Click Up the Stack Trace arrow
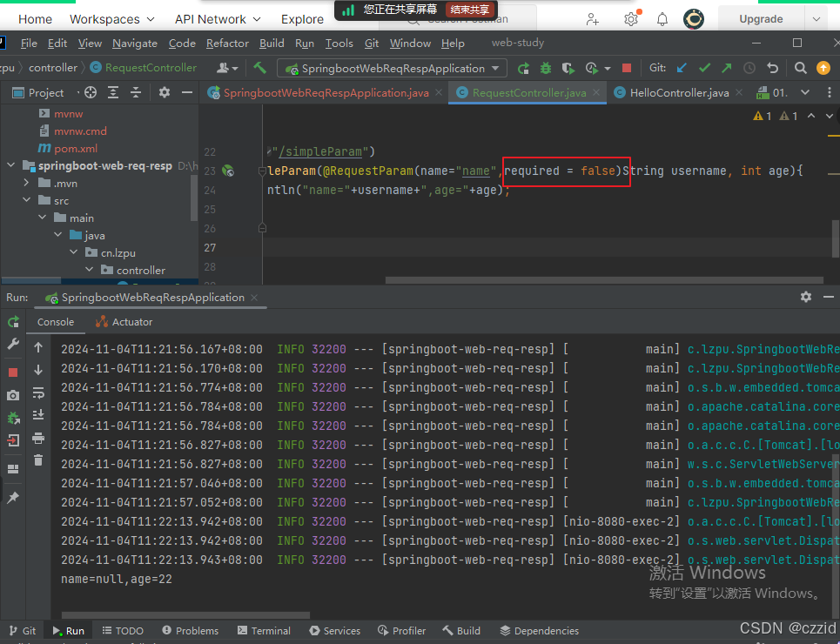The height and width of the screenshot is (644, 840). pyautogui.click(x=38, y=347)
